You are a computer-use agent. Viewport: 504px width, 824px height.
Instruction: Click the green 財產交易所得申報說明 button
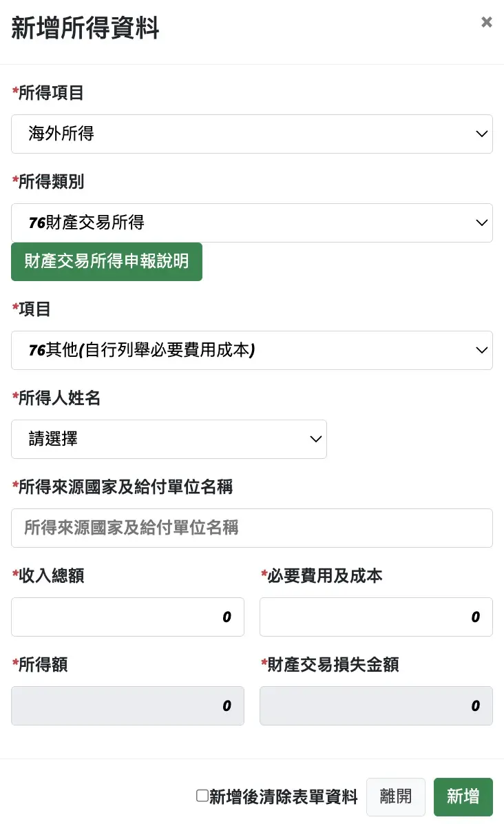107,262
